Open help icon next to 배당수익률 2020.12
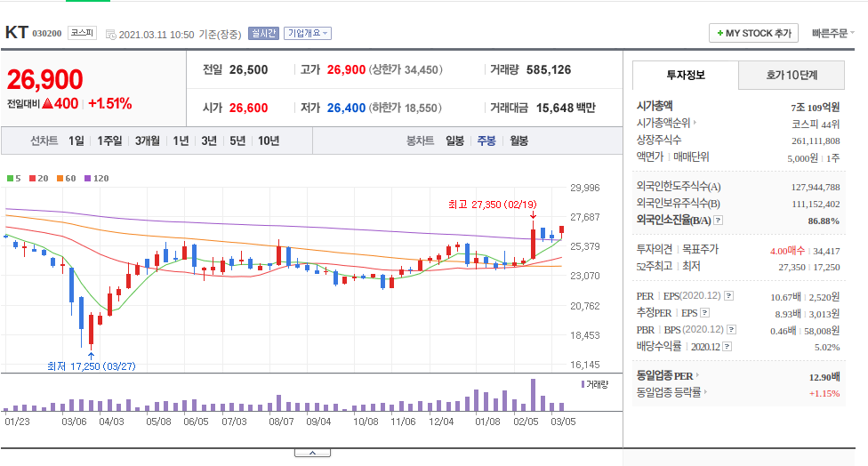This screenshot has width=868, height=466. (x=727, y=347)
